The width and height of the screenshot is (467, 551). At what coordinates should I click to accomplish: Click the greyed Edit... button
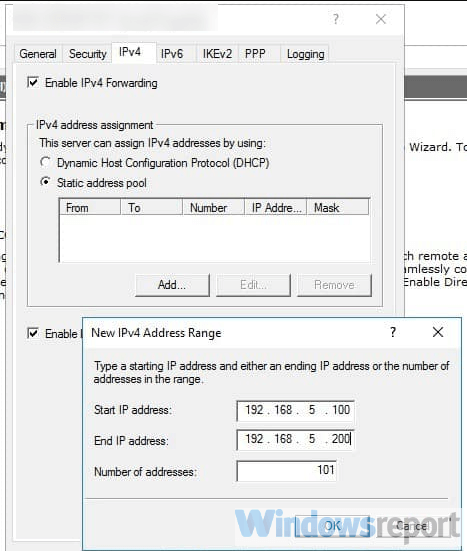click(253, 285)
